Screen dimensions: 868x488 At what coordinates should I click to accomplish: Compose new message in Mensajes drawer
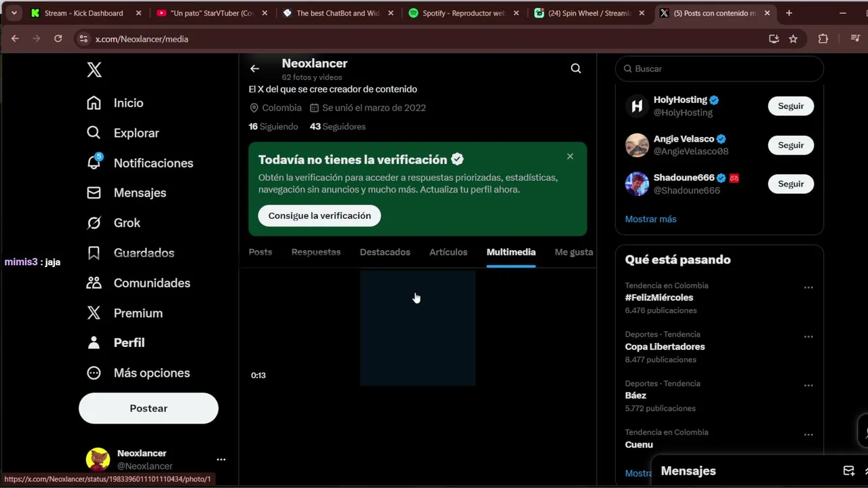(x=849, y=470)
